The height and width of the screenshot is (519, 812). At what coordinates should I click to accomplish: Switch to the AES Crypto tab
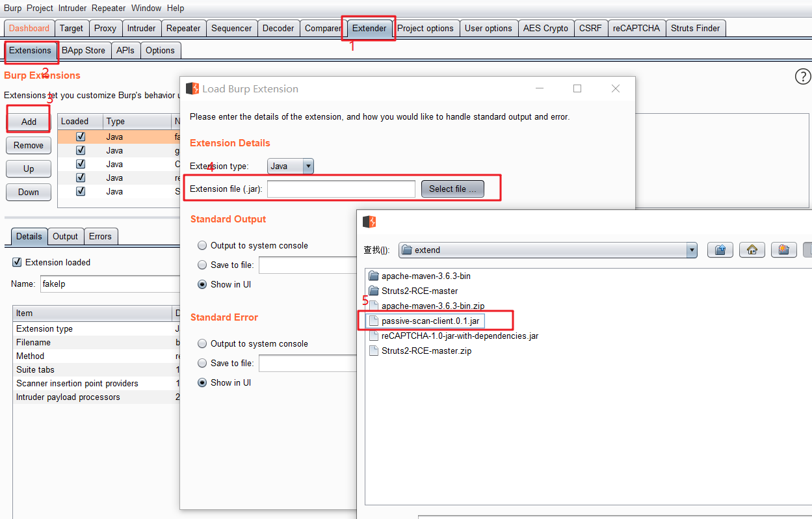tap(546, 28)
